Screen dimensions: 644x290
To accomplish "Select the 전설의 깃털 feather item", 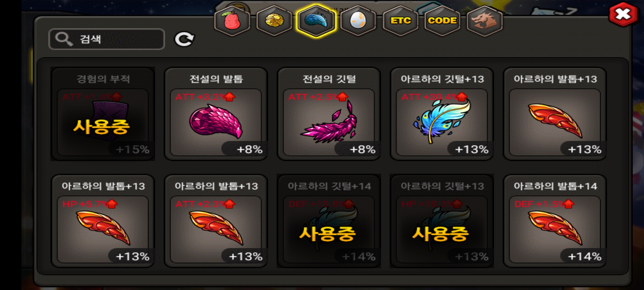I will [x=329, y=114].
